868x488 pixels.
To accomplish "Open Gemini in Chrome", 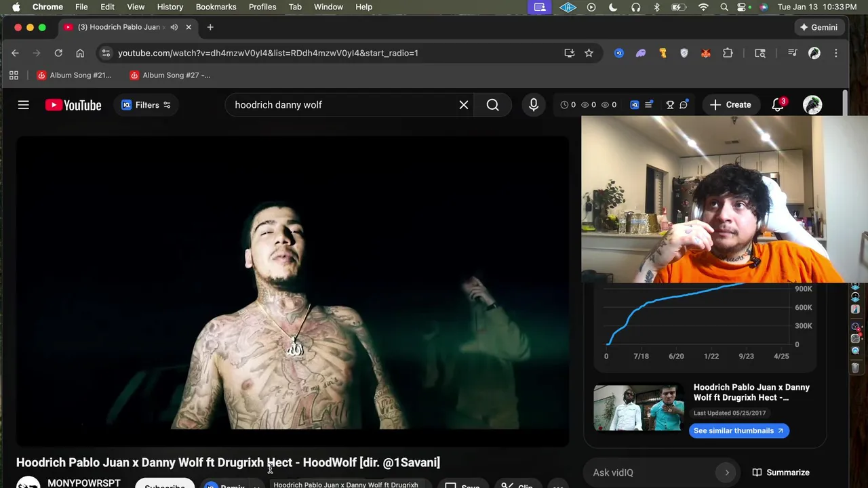I will point(818,27).
